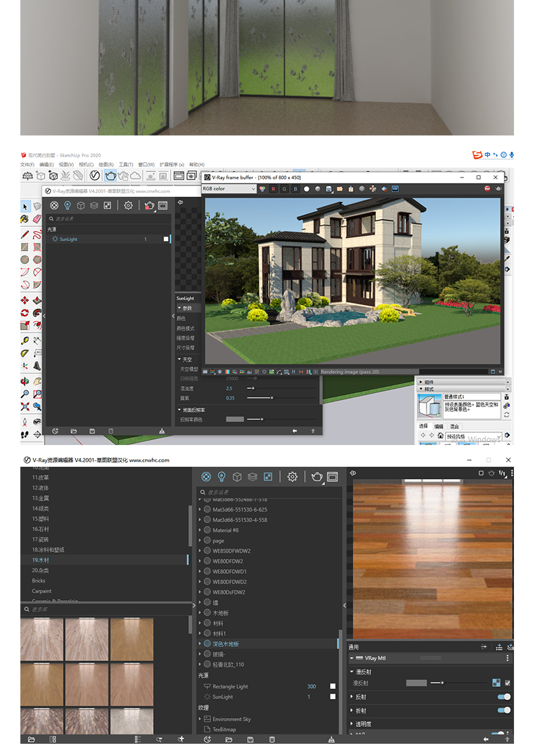Show the frame buffer from the bottom editor toolbar
Image resolution: width=535 pixels, height=756 pixels.
click(x=333, y=477)
